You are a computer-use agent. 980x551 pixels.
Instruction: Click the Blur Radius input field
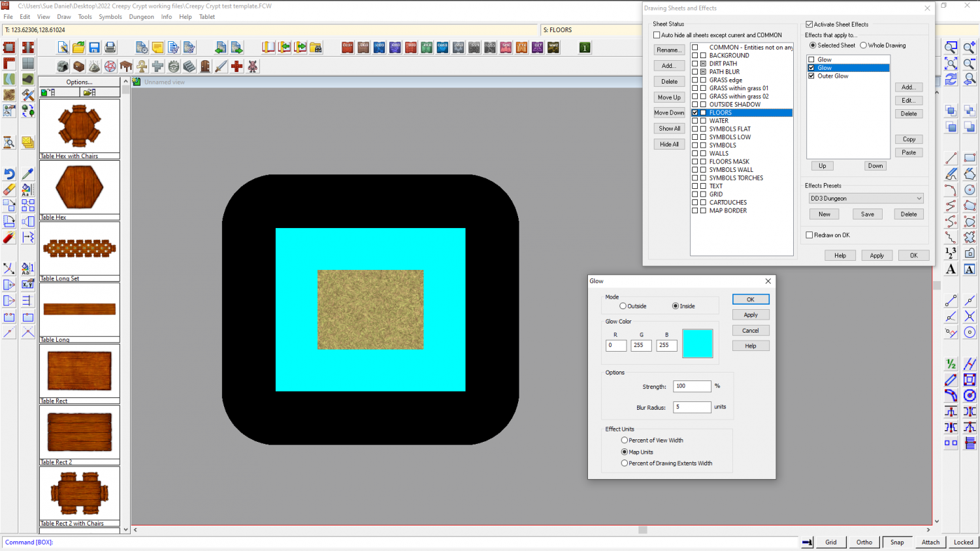(x=692, y=407)
